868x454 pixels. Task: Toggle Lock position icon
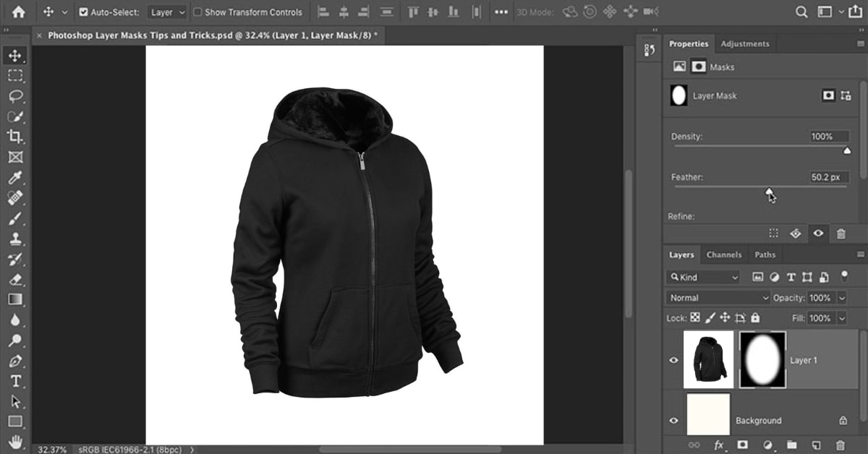(x=725, y=317)
